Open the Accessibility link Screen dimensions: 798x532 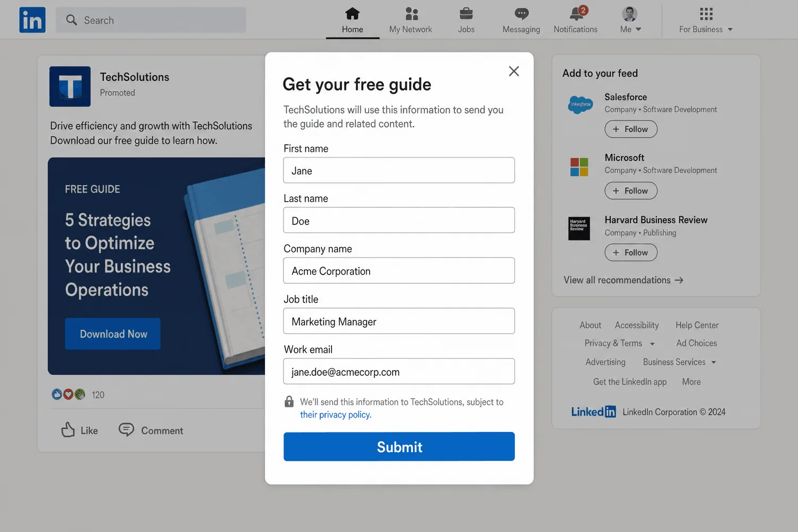[x=637, y=325]
